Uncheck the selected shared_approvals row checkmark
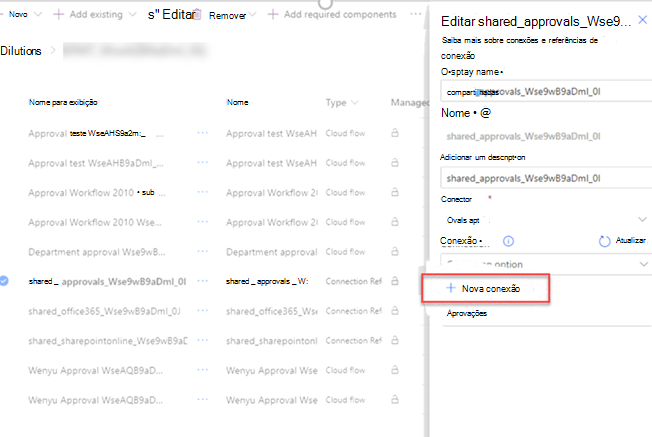This screenshot has height=437, width=652. (4, 281)
